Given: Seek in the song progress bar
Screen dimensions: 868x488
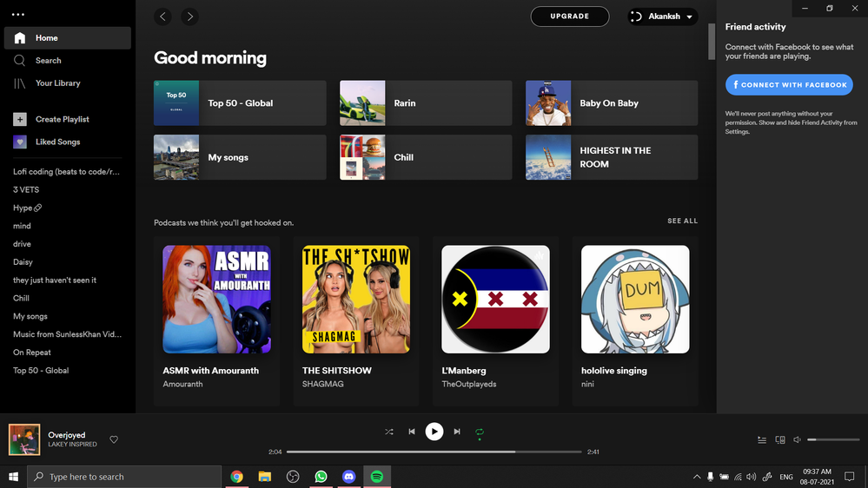Looking at the screenshot, I should pos(434,452).
